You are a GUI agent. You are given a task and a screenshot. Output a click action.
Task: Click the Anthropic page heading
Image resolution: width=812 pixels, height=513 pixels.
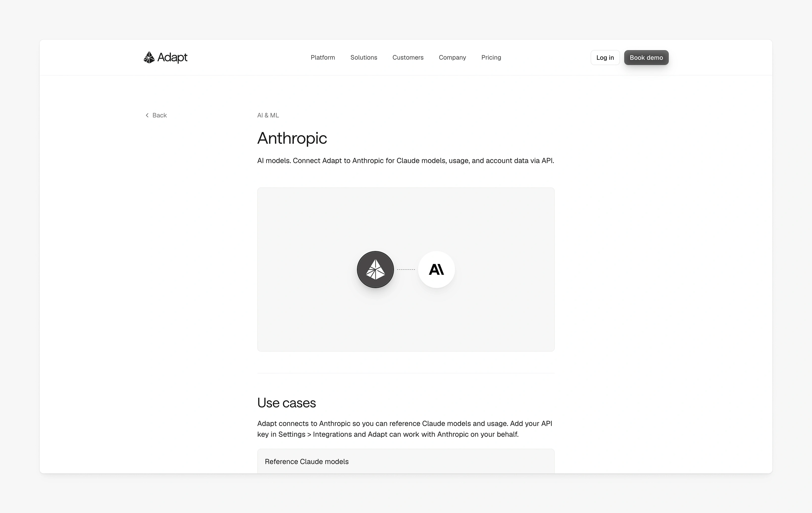pos(292,138)
